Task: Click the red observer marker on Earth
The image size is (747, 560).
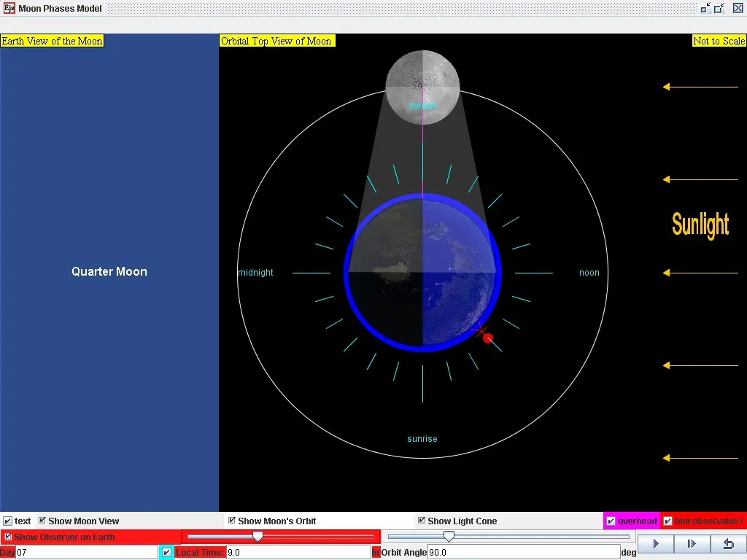Action: click(488, 338)
